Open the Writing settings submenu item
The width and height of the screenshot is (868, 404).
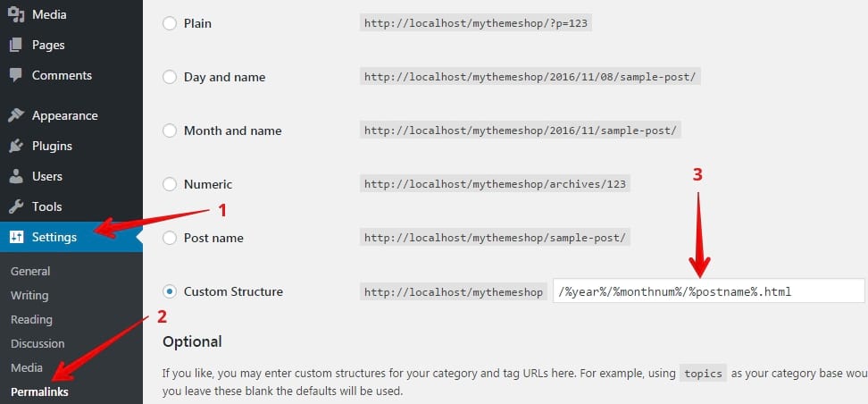[29, 295]
